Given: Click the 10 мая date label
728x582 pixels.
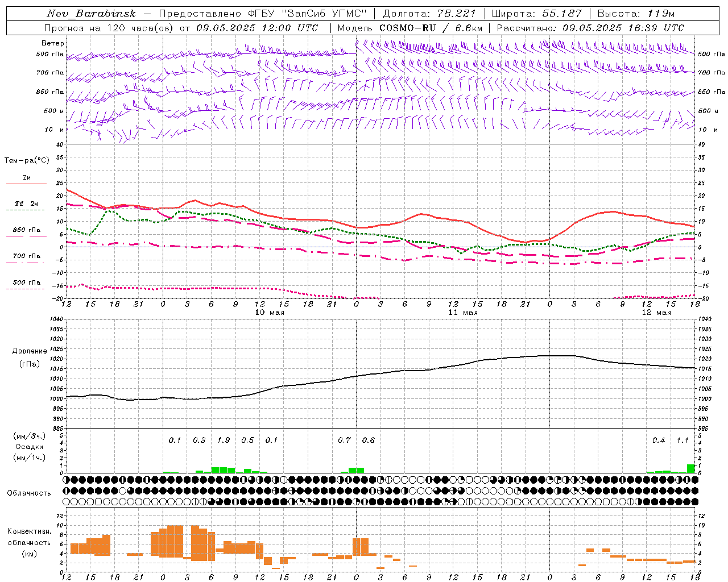Looking at the screenshot, I should (270, 313).
